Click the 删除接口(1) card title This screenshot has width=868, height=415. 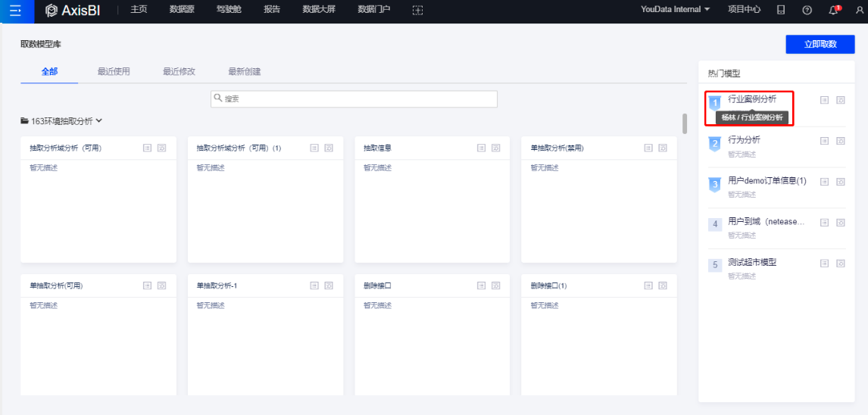(x=548, y=286)
